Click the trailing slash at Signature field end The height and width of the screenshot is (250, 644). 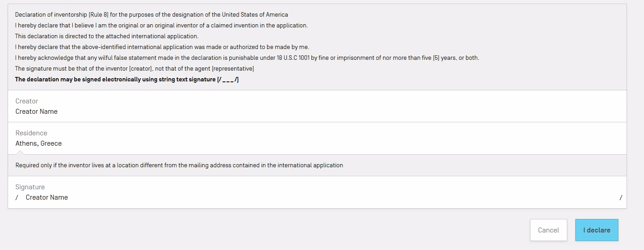tap(621, 197)
